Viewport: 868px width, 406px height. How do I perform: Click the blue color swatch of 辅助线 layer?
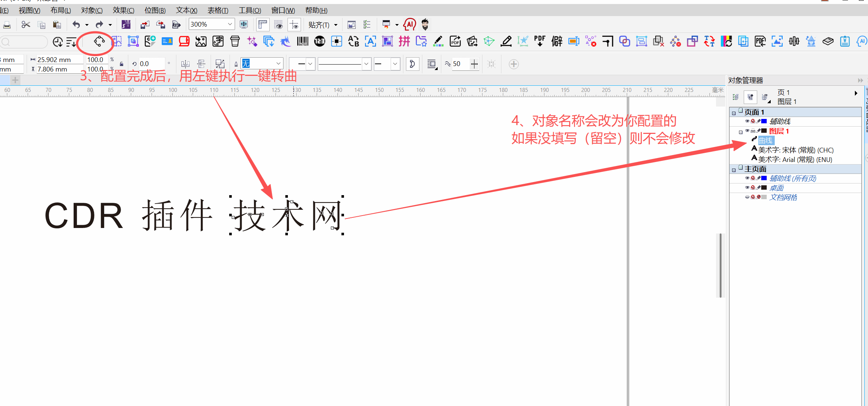pyautogui.click(x=764, y=121)
